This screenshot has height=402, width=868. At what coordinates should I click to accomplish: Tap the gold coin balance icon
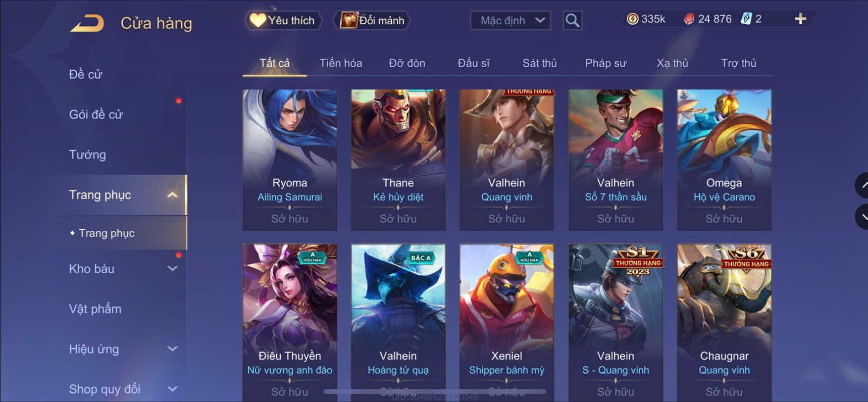632,19
